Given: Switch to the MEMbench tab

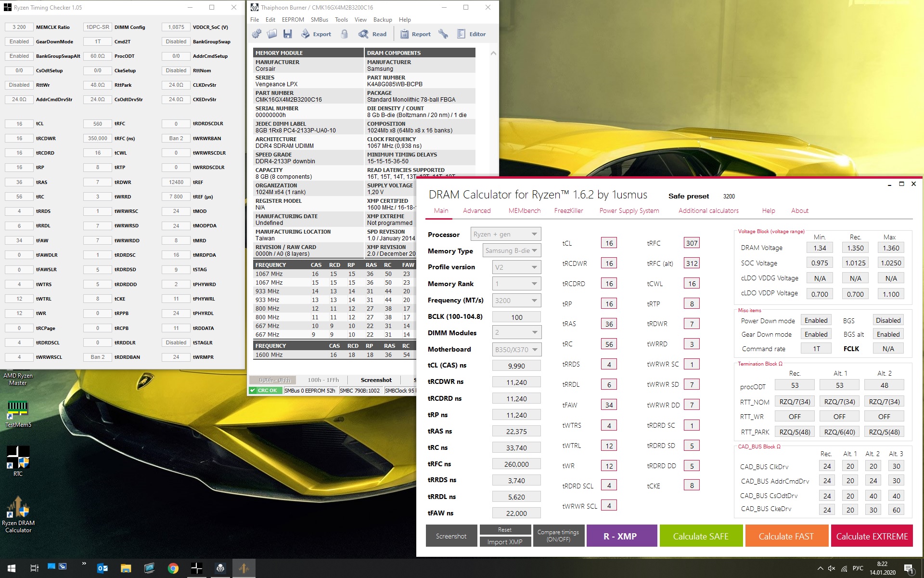Looking at the screenshot, I should click(524, 210).
